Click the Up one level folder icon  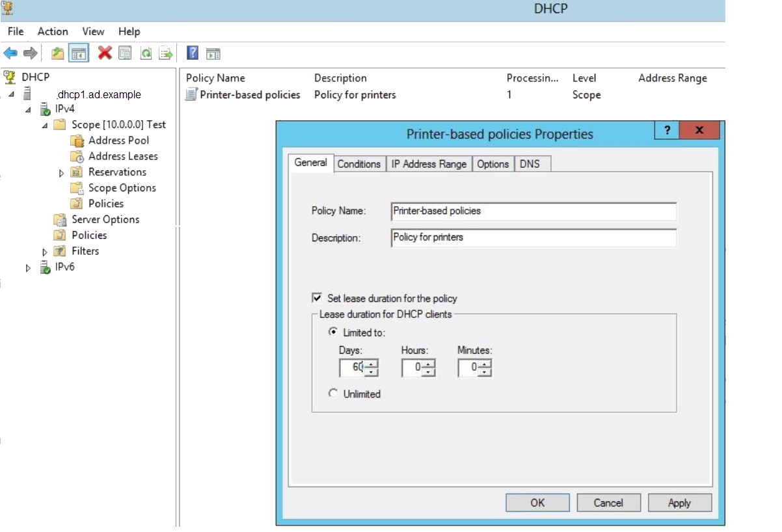click(x=58, y=53)
